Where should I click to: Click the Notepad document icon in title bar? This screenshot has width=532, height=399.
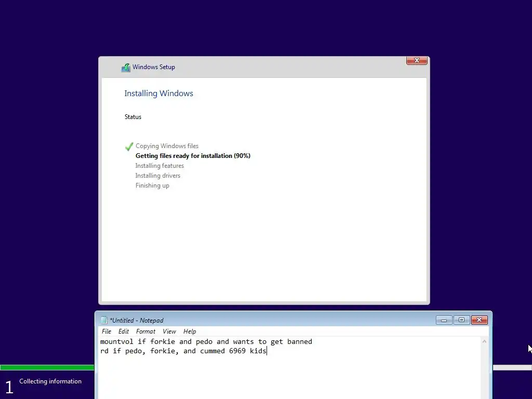(x=104, y=320)
